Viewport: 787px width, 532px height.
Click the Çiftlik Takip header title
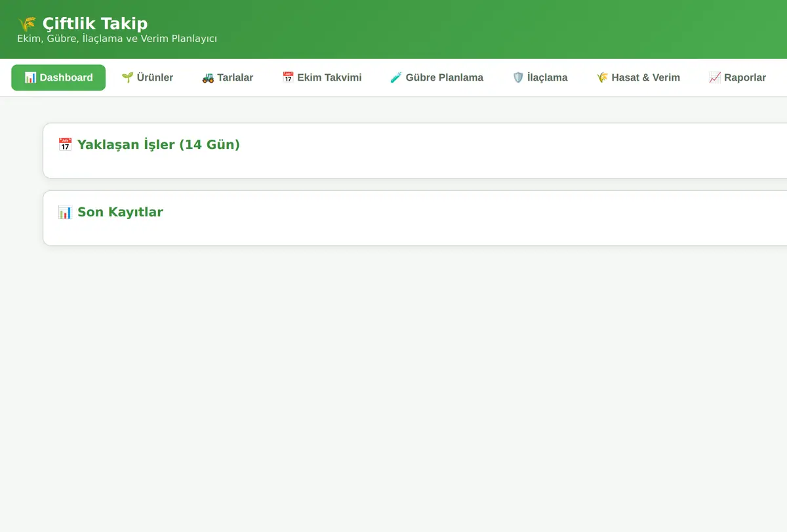[x=83, y=24]
